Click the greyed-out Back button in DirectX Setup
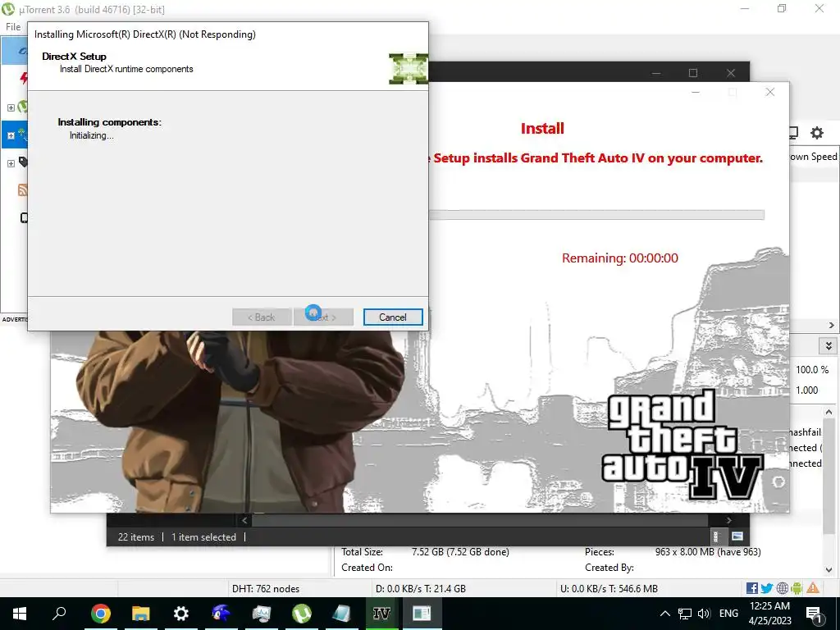The width and height of the screenshot is (840, 630). pyautogui.click(x=262, y=317)
